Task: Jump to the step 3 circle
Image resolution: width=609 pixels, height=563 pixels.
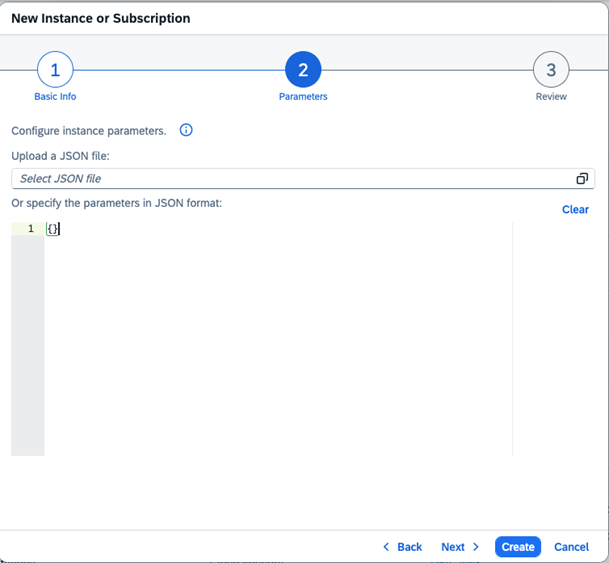Action: point(550,70)
